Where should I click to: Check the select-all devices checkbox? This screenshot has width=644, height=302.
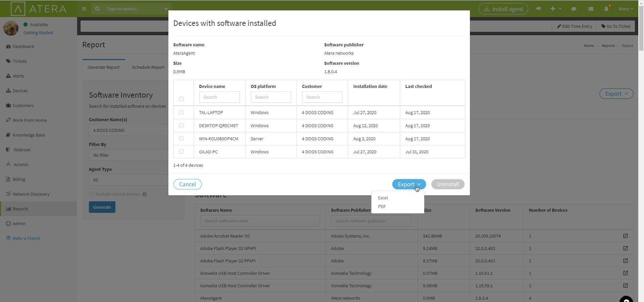click(x=181, y=99)
